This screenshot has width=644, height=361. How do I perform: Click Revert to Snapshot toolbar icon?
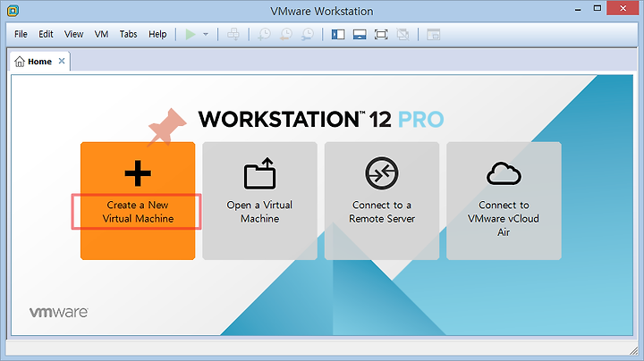tap(286, 35)
